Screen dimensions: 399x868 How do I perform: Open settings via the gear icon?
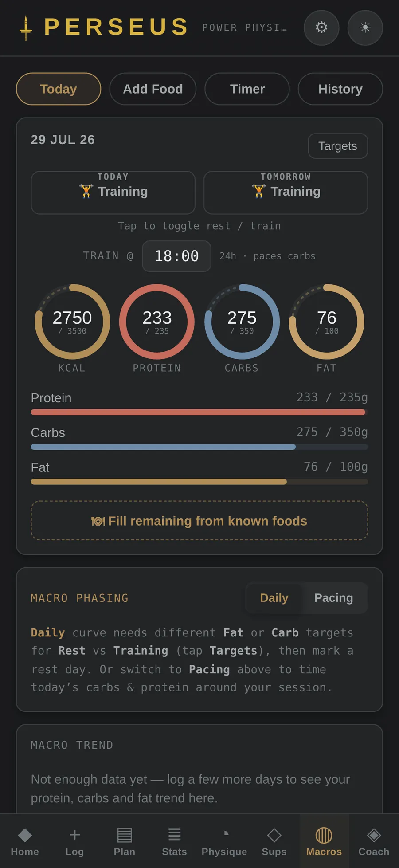click(321, 27)
